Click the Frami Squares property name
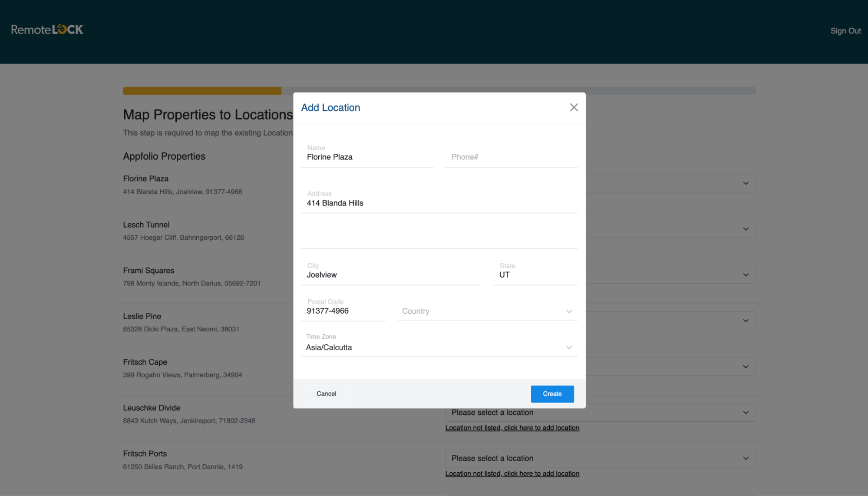 click(149, 270)
